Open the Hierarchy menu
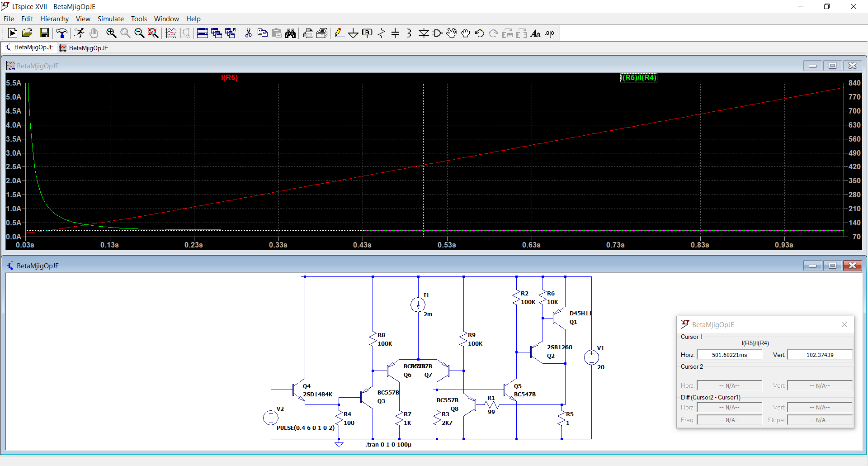Viewport: 868px width, 466px height. (x=54, y=19)
